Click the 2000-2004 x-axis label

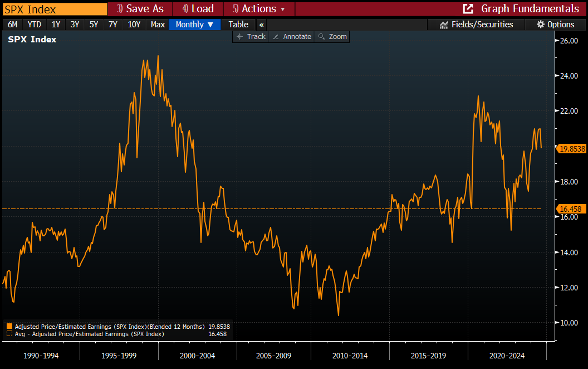(x=197, y=356)
